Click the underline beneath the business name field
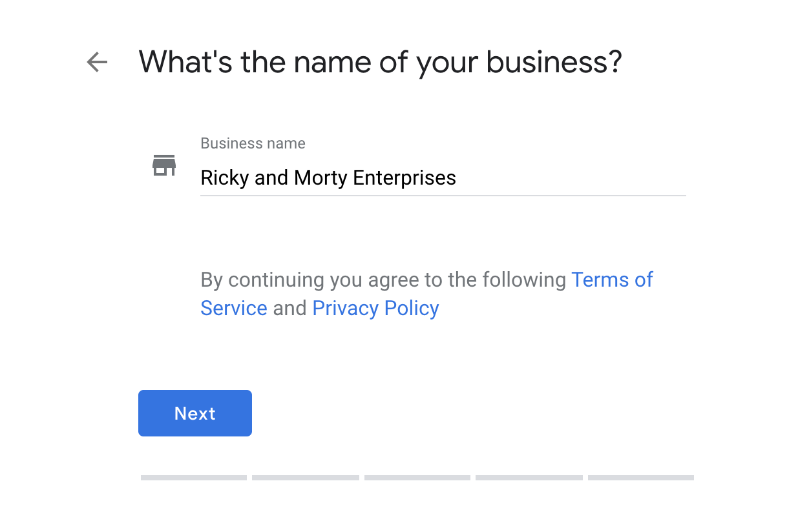 (x=443, y=194)
